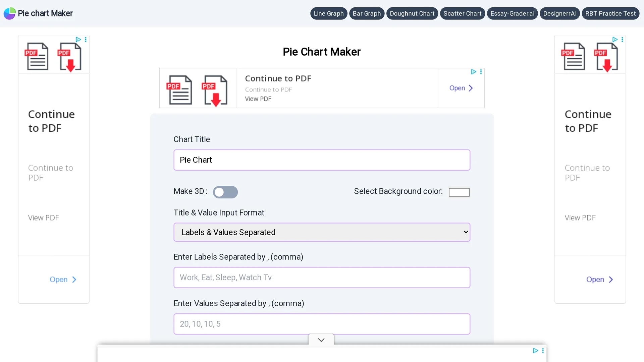Open the options dots in right ad
The image size is (644, 362).
[623, 40]
